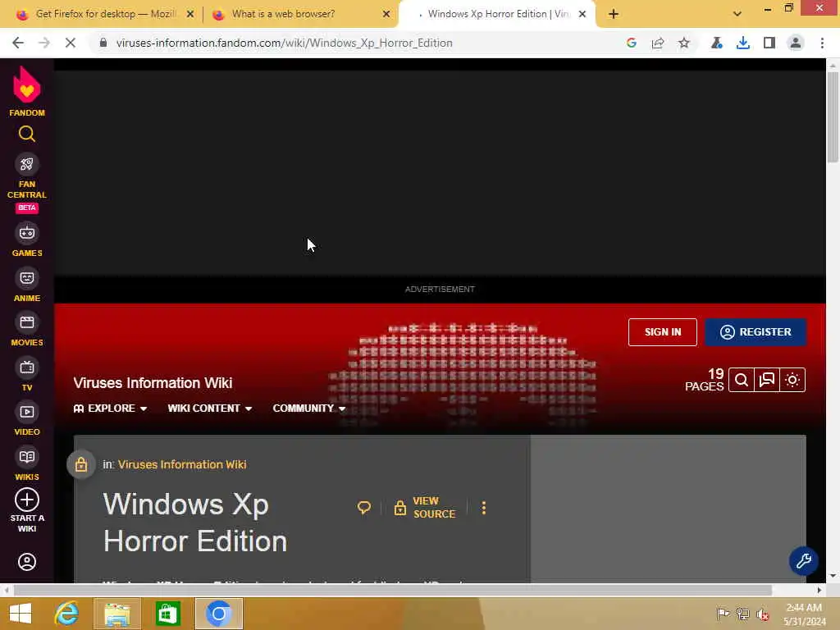Click the browser back arrow
This screenshot has height=630, width=840.
18,43
